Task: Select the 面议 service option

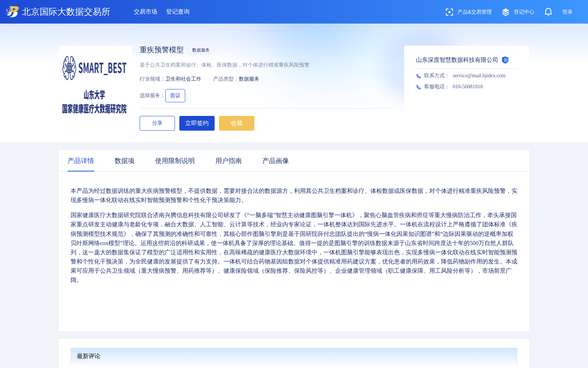Action: 175,96
